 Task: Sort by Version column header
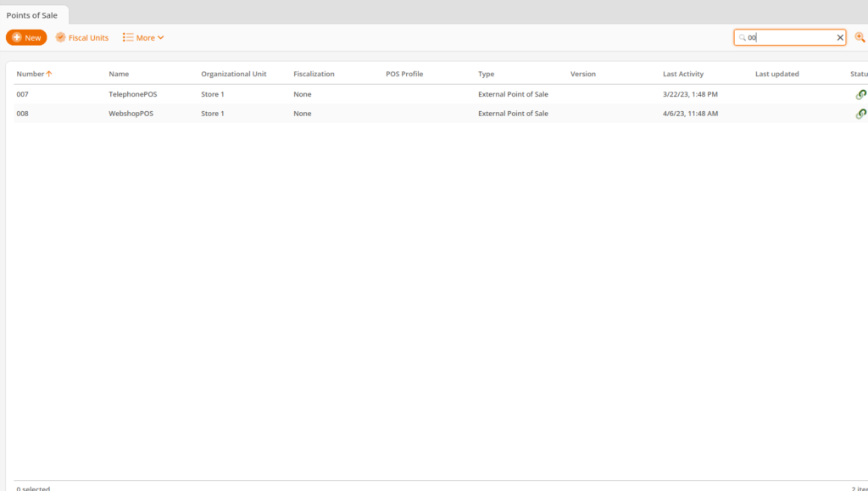coord(583,74)
